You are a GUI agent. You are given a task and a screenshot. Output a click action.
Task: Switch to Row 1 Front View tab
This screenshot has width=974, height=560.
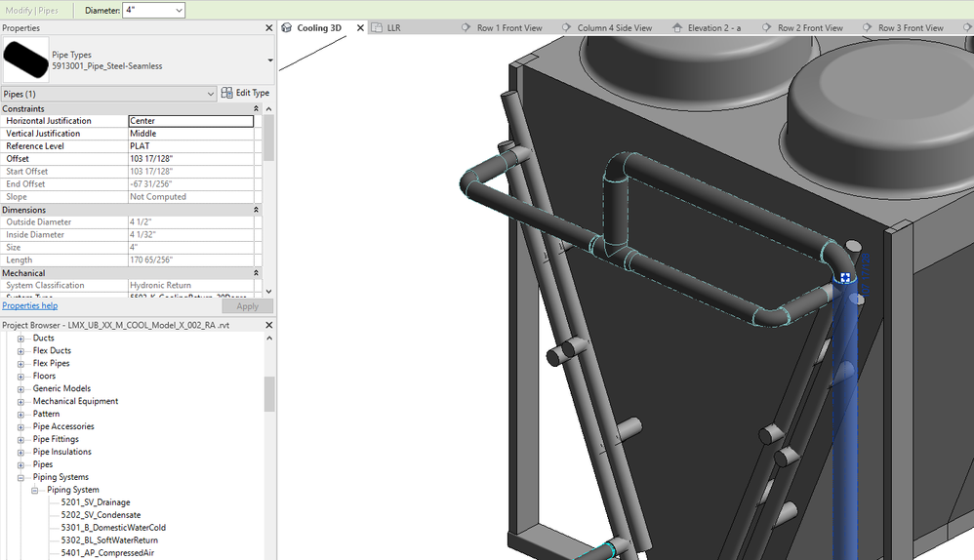point(509,28)
